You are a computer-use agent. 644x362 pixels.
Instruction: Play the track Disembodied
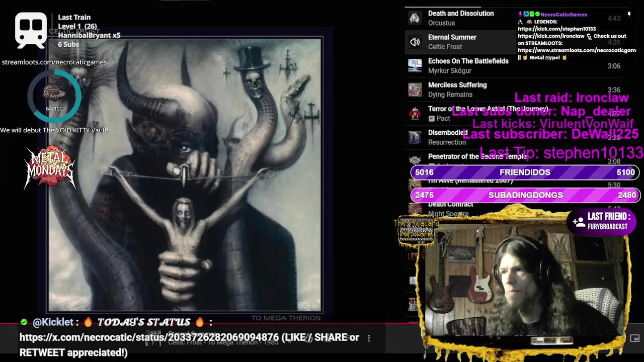click(447, 133)
